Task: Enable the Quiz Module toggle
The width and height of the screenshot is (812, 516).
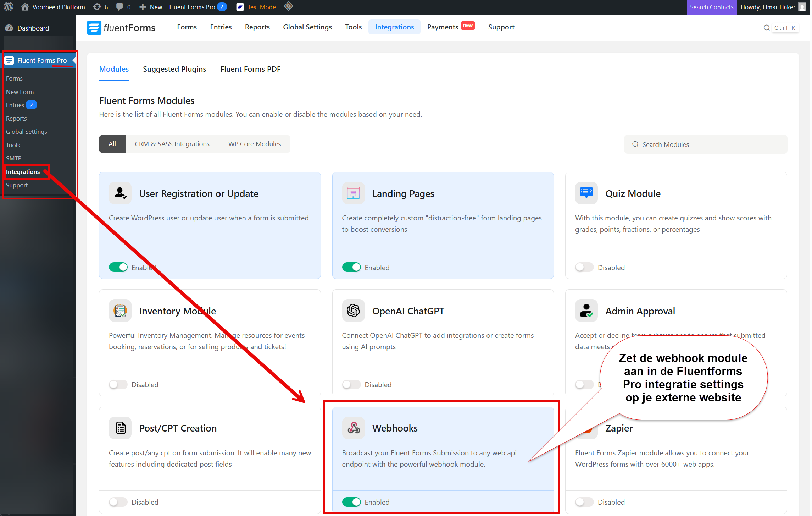Action: click(x=584, y=267)
